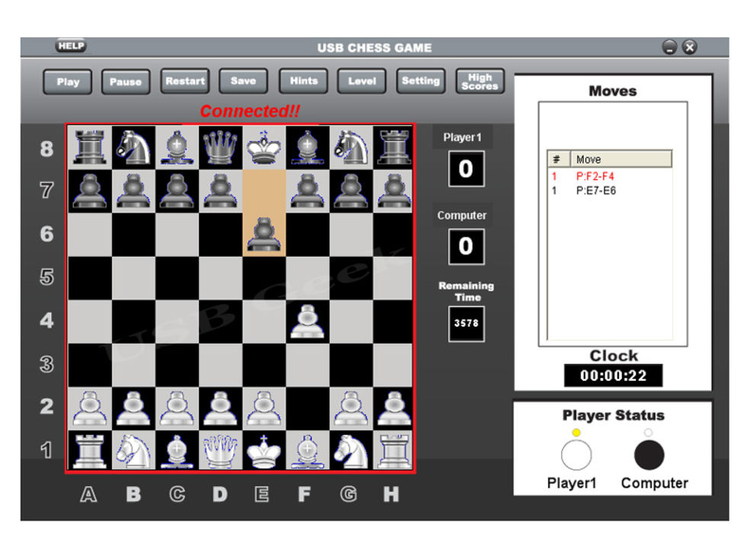Choose the white knight on B1
The width and height of the screenshot is (747, 560).
[133, 451]
